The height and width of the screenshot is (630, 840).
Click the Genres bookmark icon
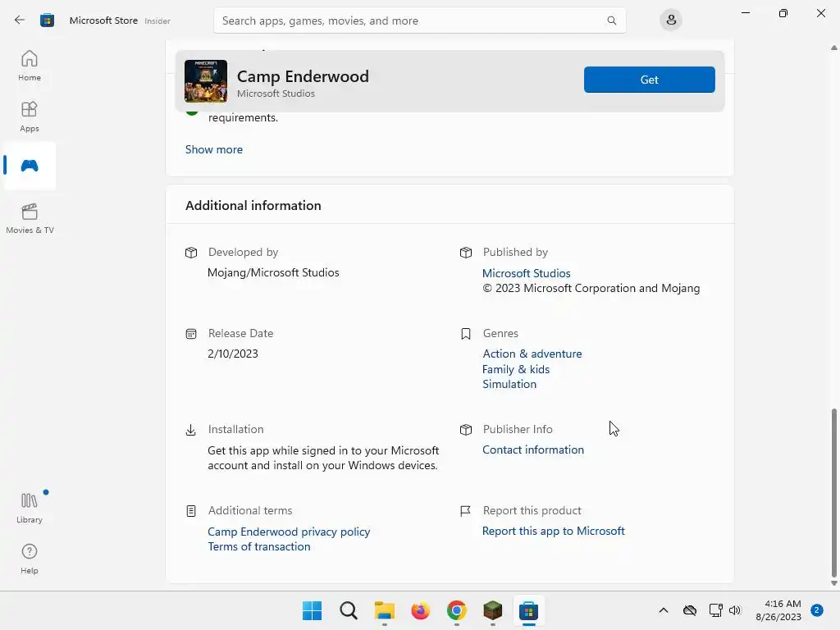pyautogui.click(x=466, y=334)
